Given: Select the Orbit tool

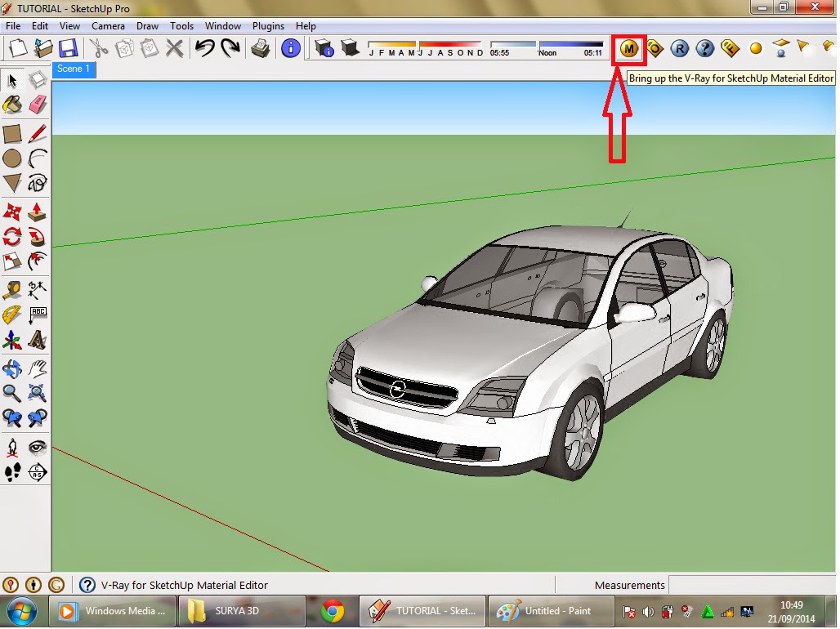Looking at the screenshot, I should 12,368.
